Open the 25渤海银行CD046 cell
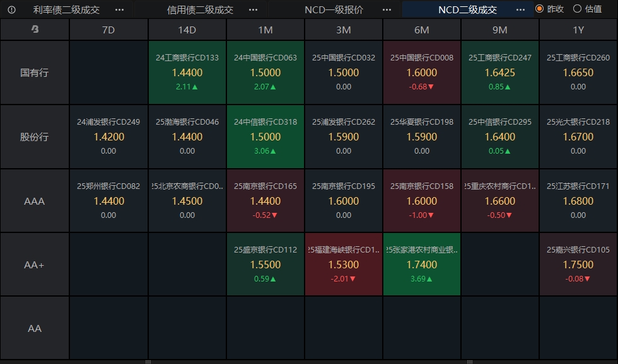Image resolution: width=618 pixels, height=364 pixels. tap(187, 137)
